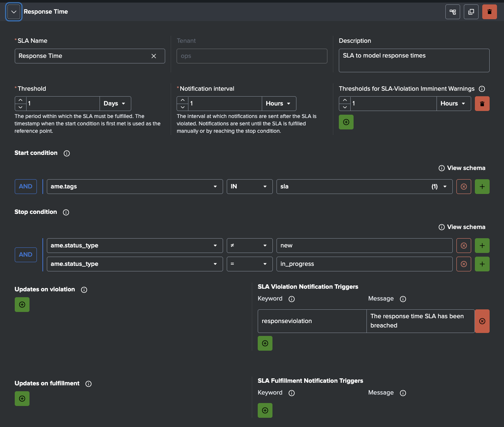Open the Notification interval Hours dropdown
Screen dimensions: 504x427
pyautogui.click(x=279, y=104)
